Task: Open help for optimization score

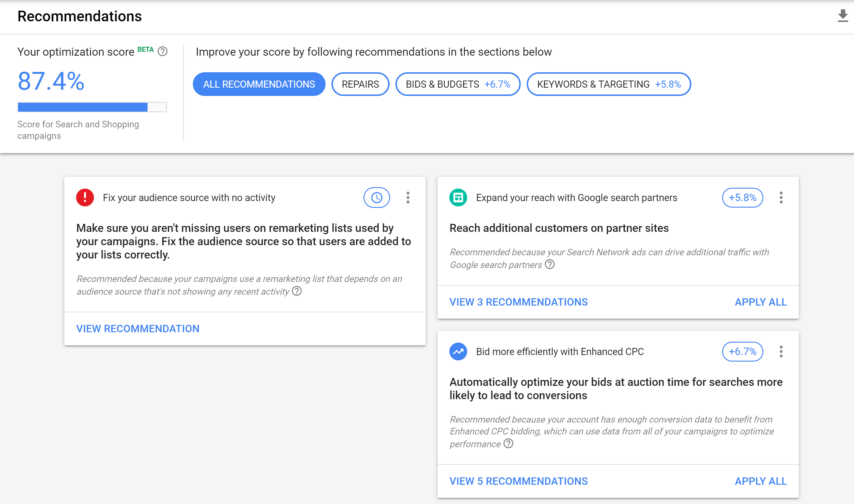Action: [x=163, y=51]
